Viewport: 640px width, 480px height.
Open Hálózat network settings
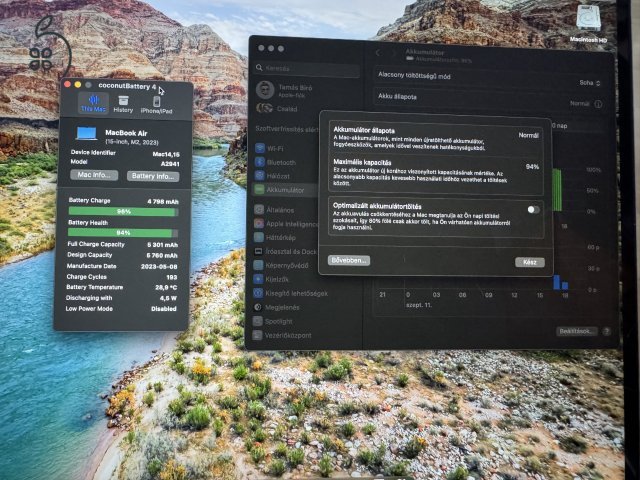coord(272,176)
